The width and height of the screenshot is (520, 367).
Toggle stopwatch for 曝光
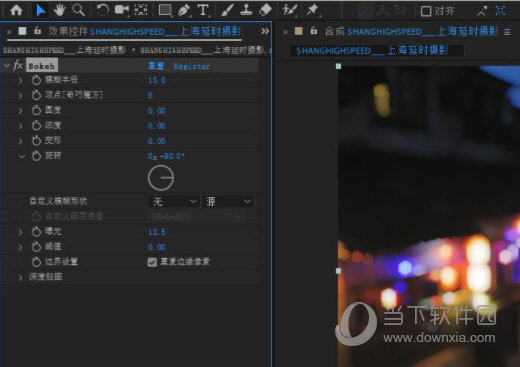(36, 232)
